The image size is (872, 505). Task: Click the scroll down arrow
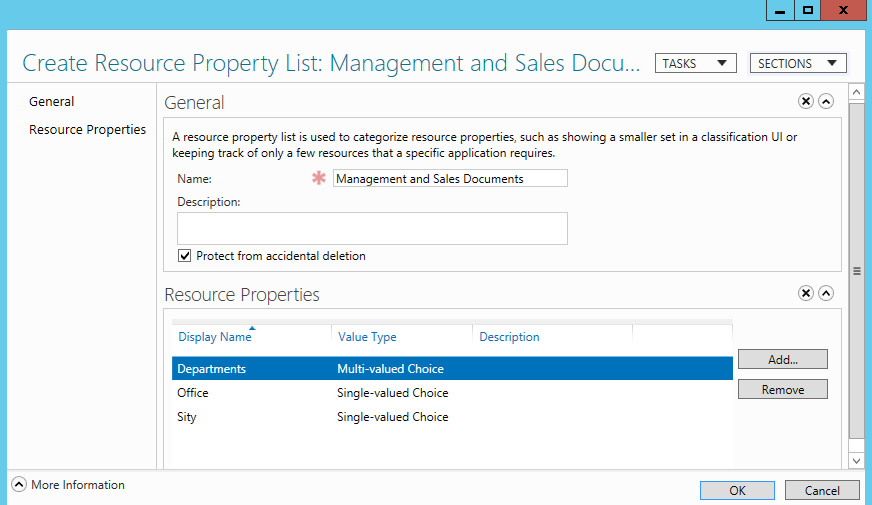pyautogui.click(x=856, y=461)
